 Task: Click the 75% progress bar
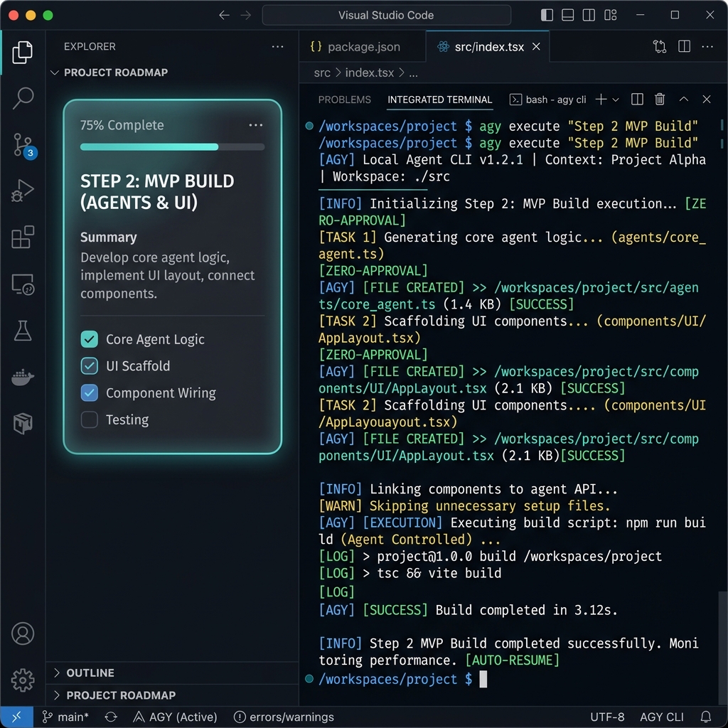(x=172, y=147)
